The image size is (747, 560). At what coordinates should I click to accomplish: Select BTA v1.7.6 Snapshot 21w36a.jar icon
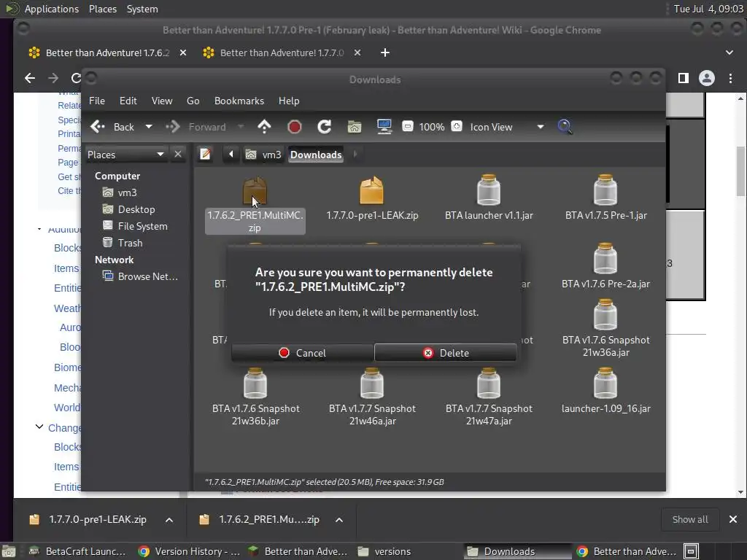click(605, 314)
